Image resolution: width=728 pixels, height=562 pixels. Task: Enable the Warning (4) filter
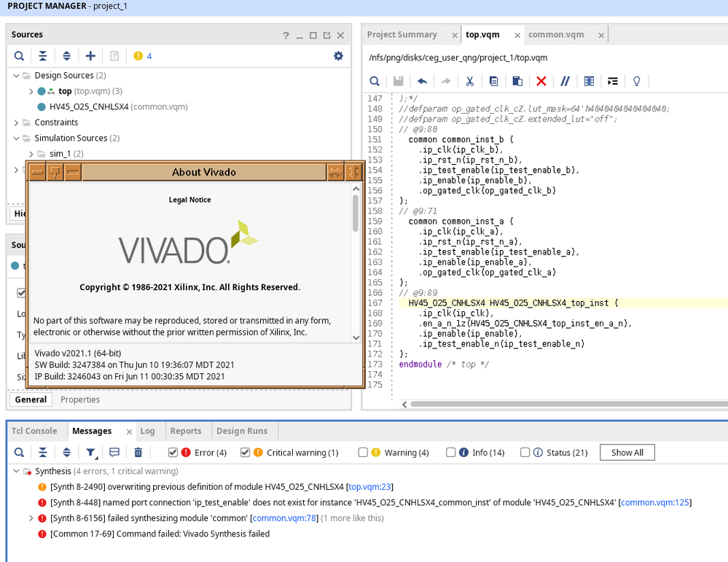(363, 453)
